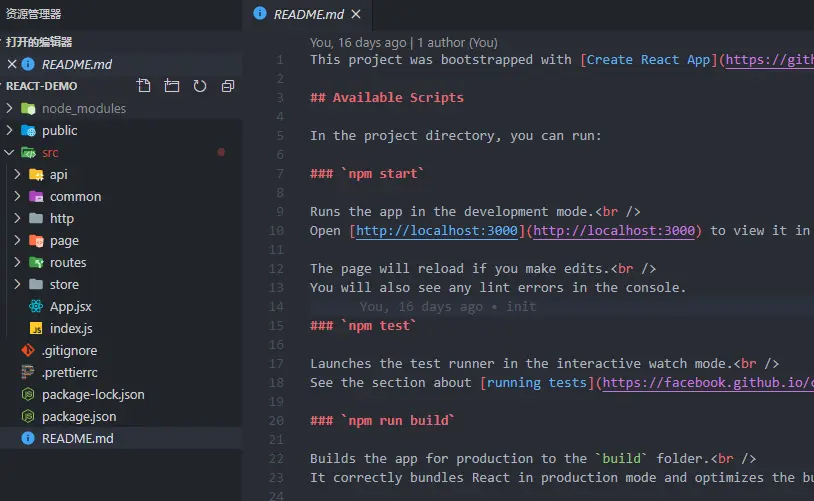Click the running tests link text
814x501 pixels.
click(537, 383)
